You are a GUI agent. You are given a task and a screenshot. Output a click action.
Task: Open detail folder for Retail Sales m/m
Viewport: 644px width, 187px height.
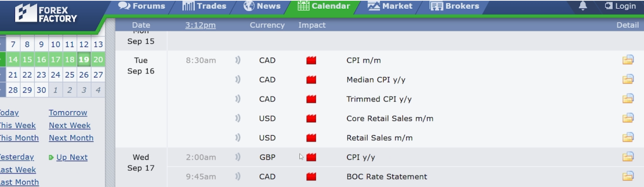coord(628,138)
